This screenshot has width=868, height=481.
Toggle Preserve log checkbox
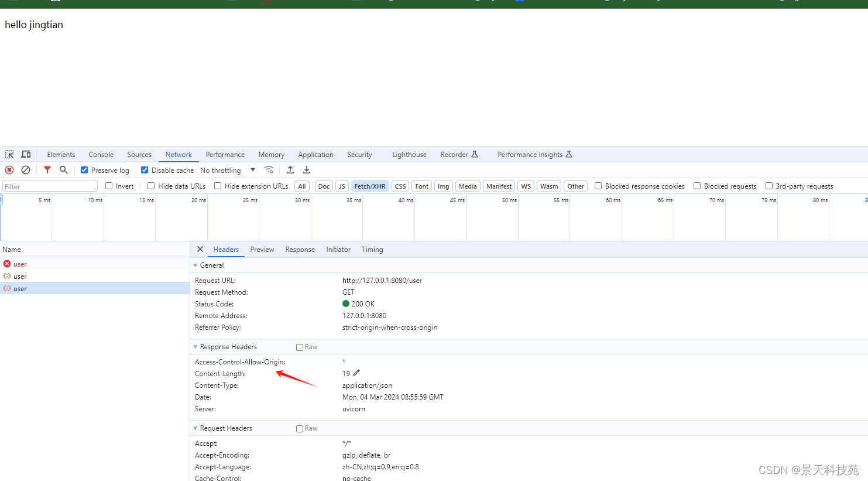pos(84,170)
